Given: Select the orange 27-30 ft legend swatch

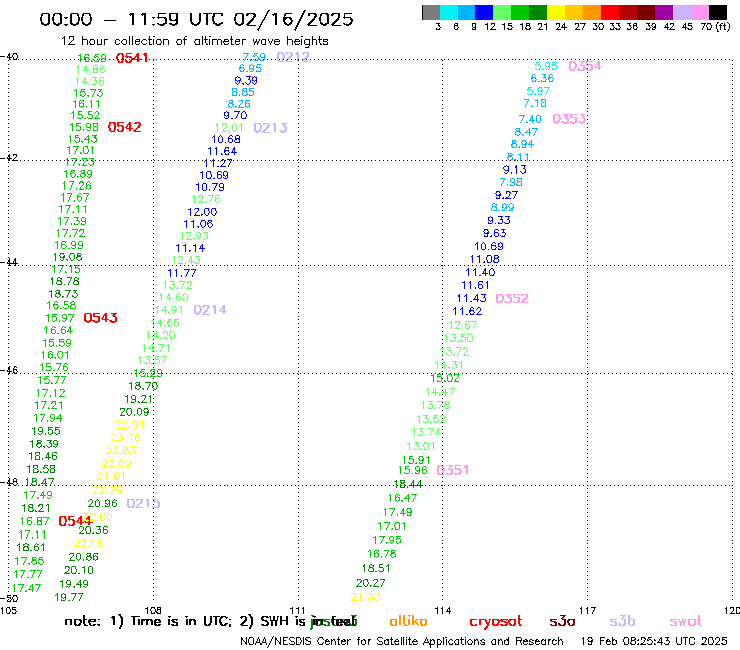Looking at the screenshot, I should click(x=592, y=12).
